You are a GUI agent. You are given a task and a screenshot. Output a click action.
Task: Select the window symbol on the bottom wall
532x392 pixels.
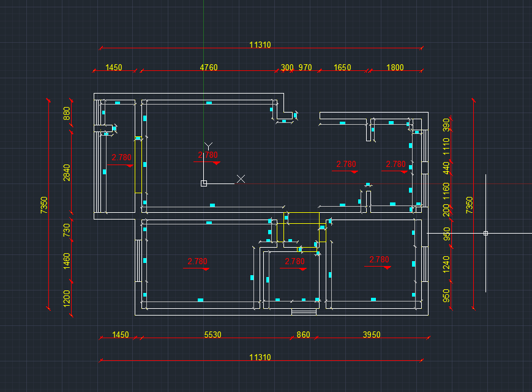(304, 312)
